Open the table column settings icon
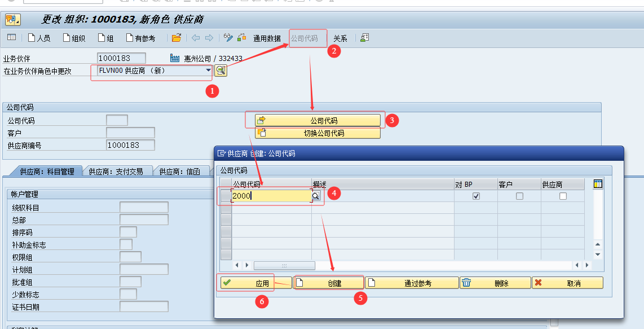Viewport: 644px width, 329px height. tap(598, 184)
